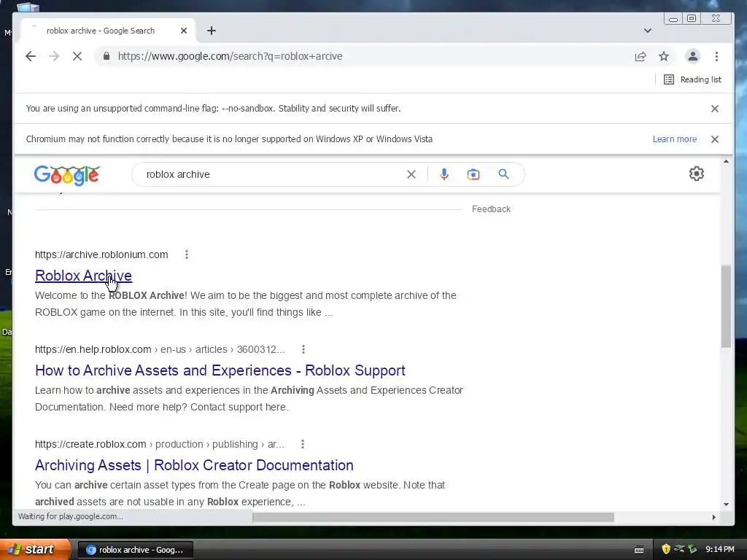Click the on-screen keyboard tray icon

pyautogui.click(x=639, y=550)
